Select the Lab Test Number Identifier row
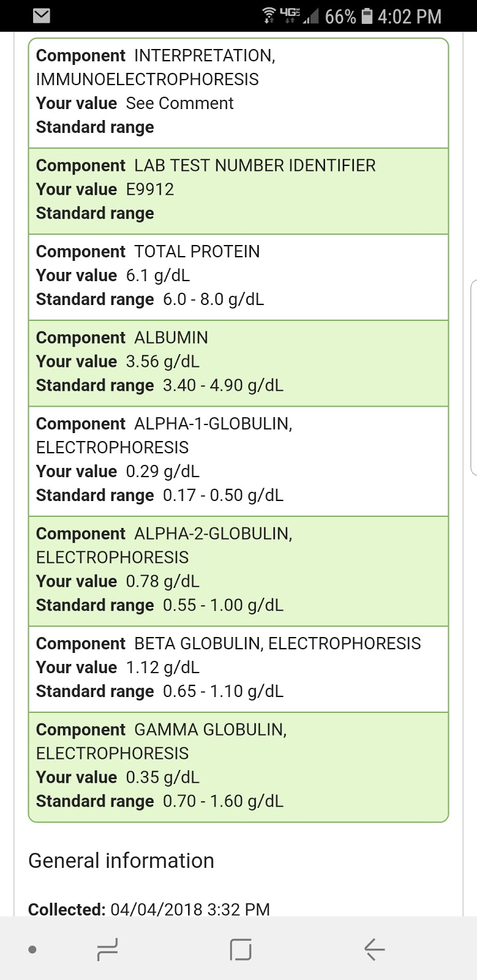The image size is (477, 980). (x=238, y=191)
